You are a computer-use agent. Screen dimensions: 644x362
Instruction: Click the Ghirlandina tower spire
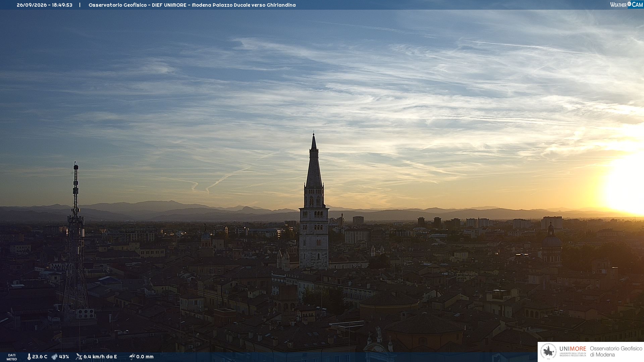314,161
